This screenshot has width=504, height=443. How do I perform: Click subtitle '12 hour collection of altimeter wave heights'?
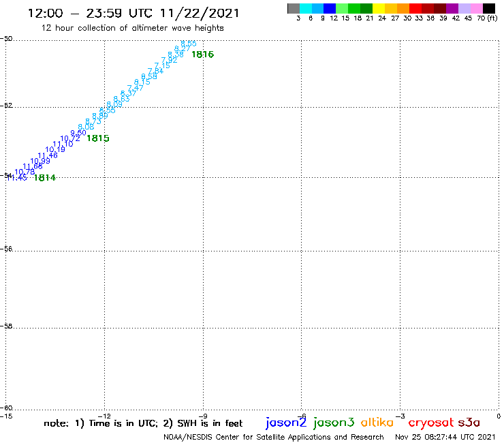[132, 28]
